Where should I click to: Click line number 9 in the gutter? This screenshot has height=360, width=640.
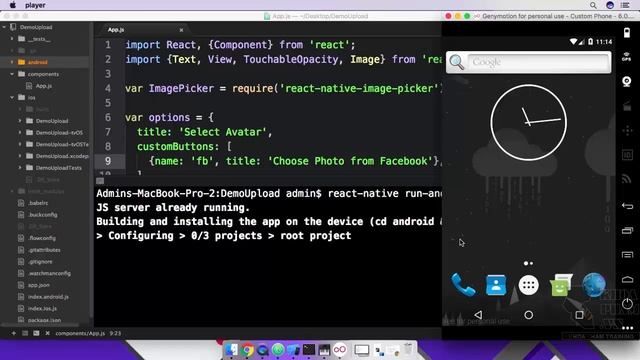(108, 161)
